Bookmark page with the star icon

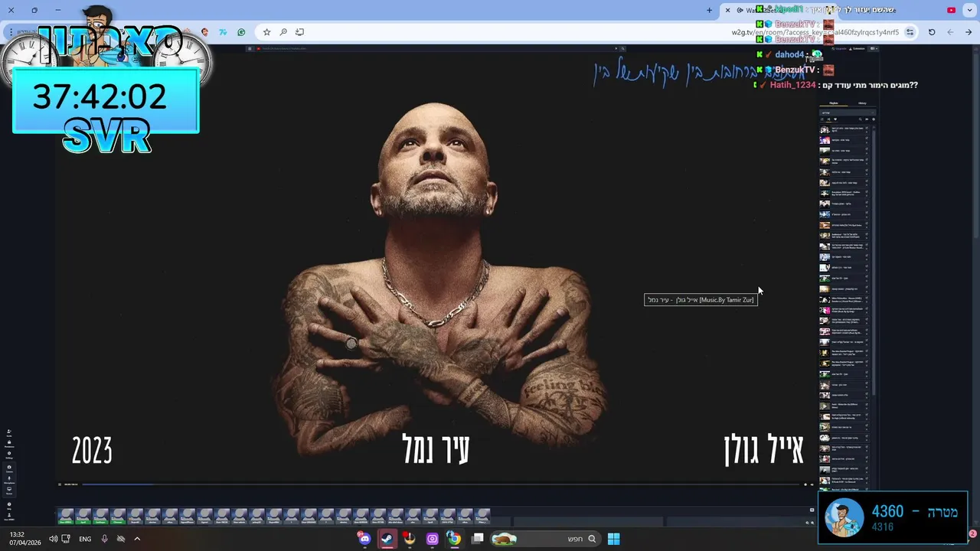pos(266,32)
